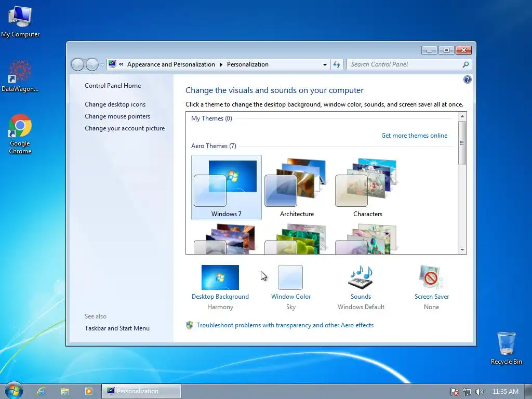The image size is (532, 399).
Task: Click the search magnifier icon
Action: pyautogui.click(x=465, y=64)
